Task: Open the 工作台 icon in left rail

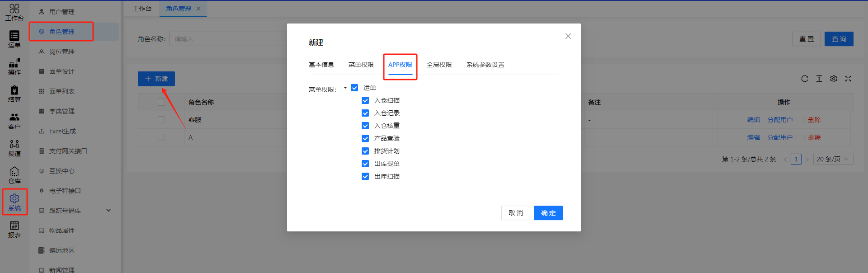Action: (x=14, y=12)
